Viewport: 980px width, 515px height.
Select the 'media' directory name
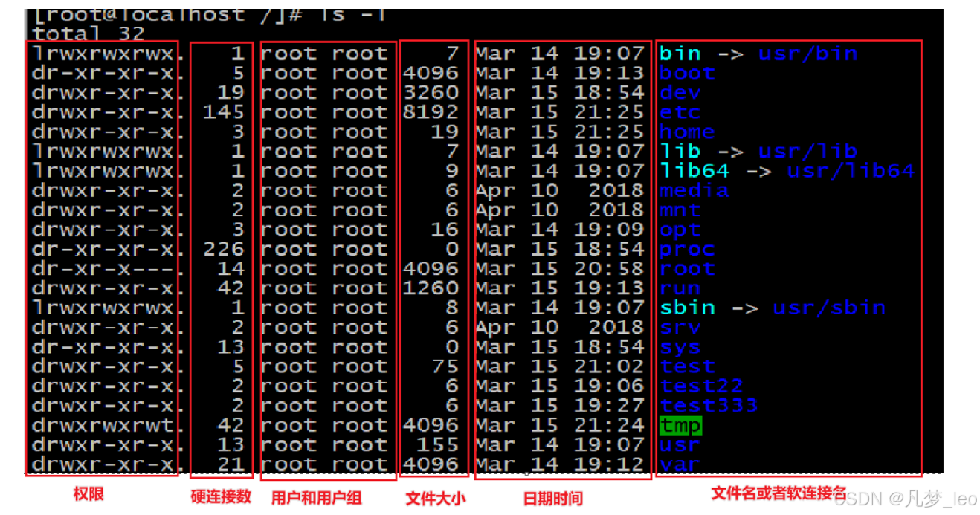694,190
